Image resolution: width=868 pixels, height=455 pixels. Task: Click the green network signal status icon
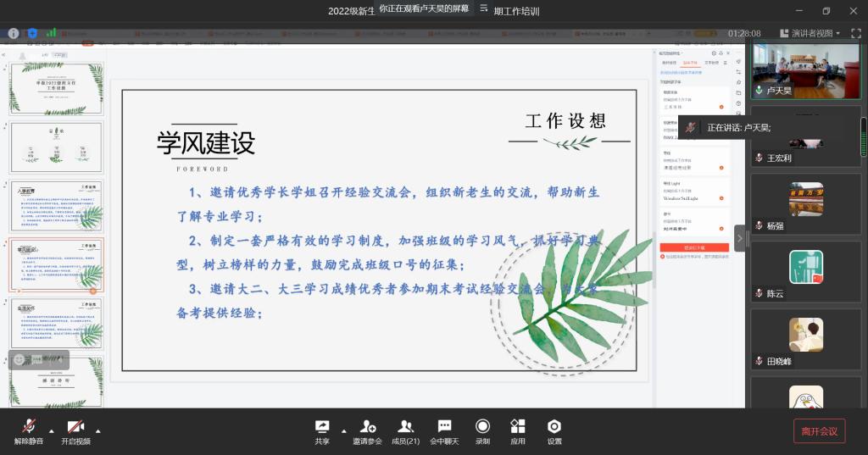pos(51,33)
